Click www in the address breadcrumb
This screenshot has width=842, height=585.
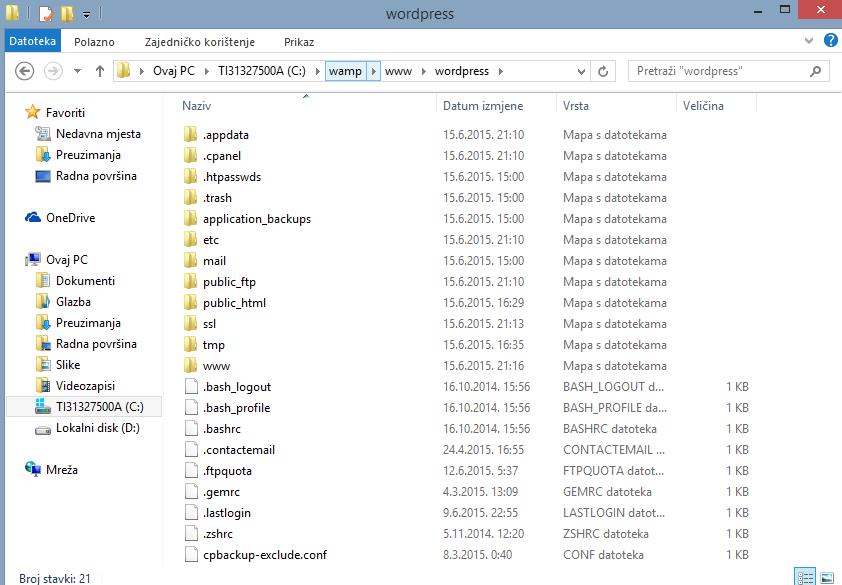(398, 71)
